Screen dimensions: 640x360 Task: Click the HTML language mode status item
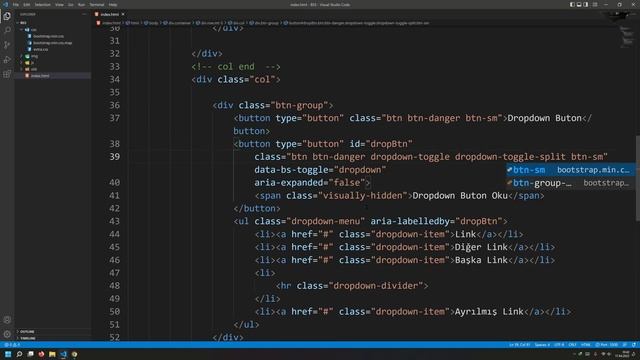586,345
